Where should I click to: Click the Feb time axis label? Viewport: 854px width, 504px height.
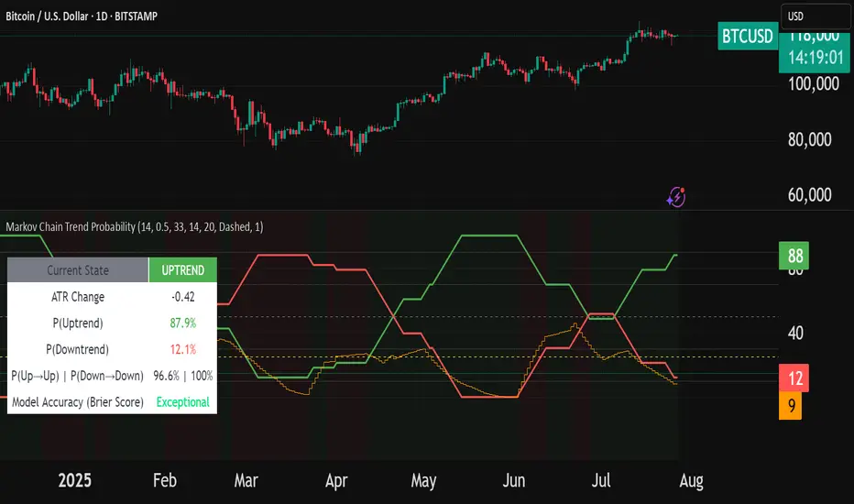165,480
